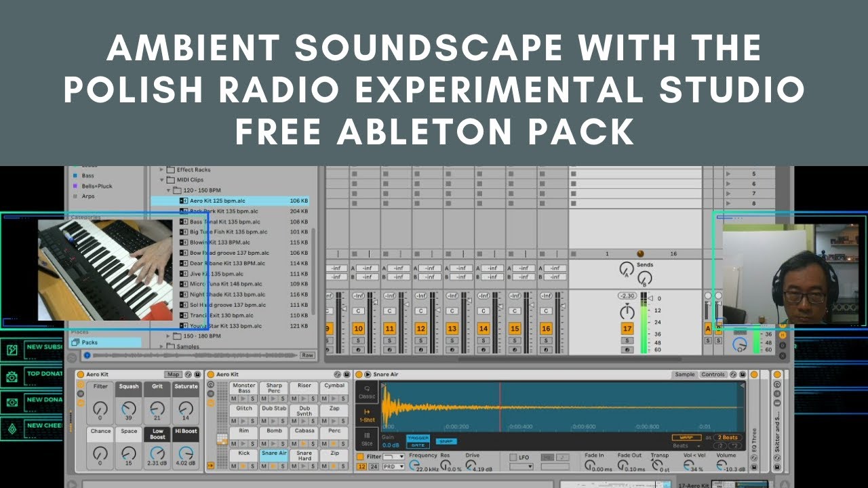Select the 1-Shot playback mode

tap(367, 415)
